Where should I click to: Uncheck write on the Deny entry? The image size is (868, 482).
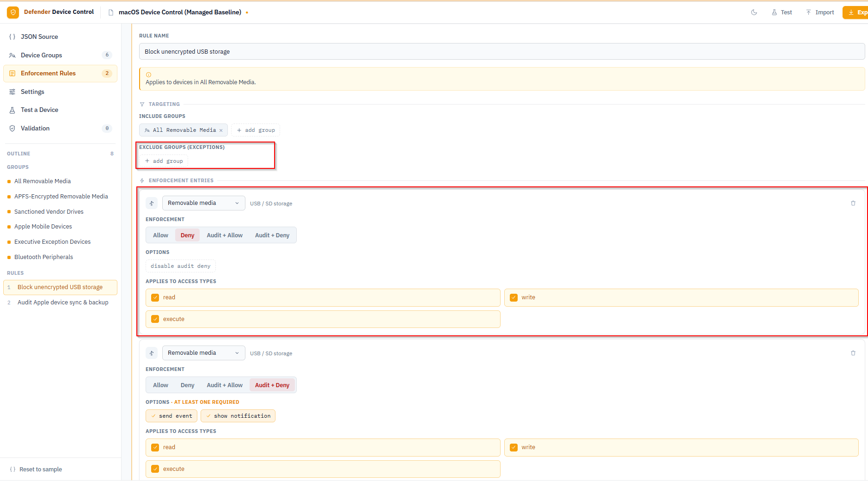[514, 297]
